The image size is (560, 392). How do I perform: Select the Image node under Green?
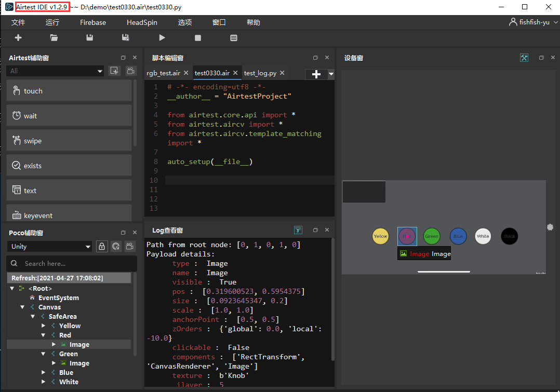[x=79, y=363]
